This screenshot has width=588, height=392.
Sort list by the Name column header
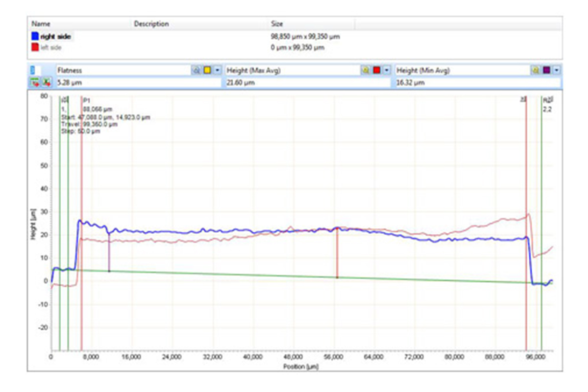41,24
